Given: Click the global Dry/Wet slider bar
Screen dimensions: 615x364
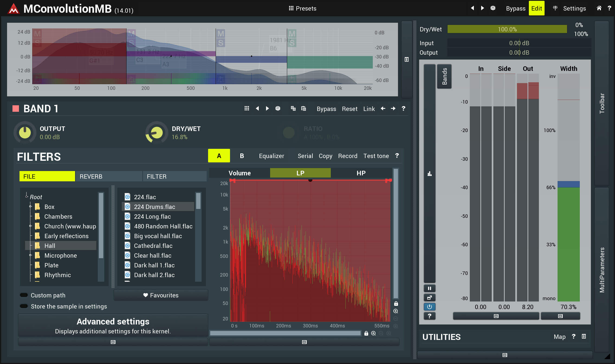Looking at the screenshot, I should (x=507, y=29).
